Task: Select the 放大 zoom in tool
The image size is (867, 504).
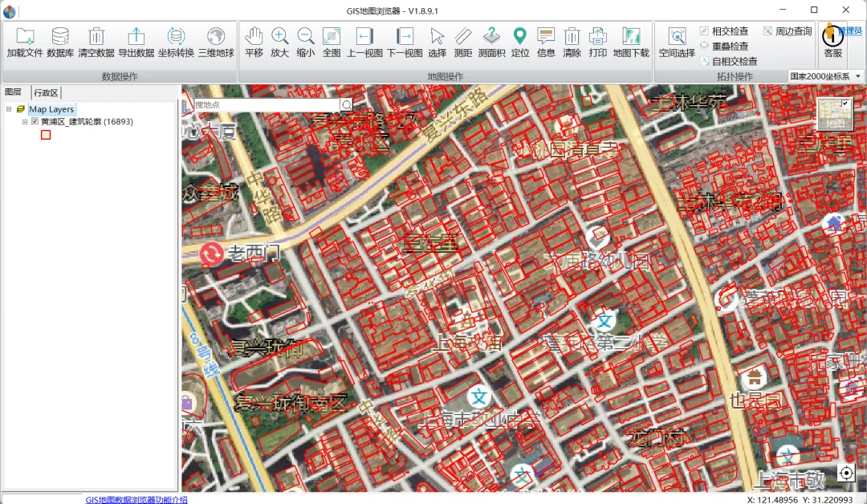Action: tap(279, 36)
